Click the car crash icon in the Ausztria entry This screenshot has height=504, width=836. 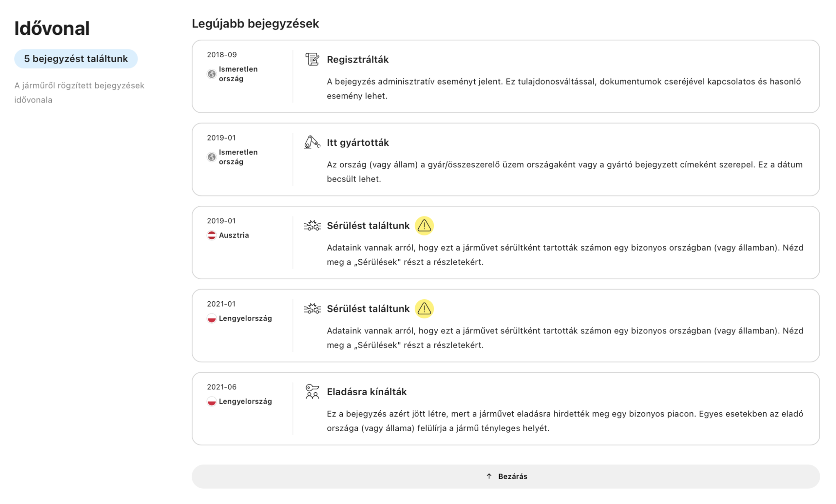(x=312, y=225)
